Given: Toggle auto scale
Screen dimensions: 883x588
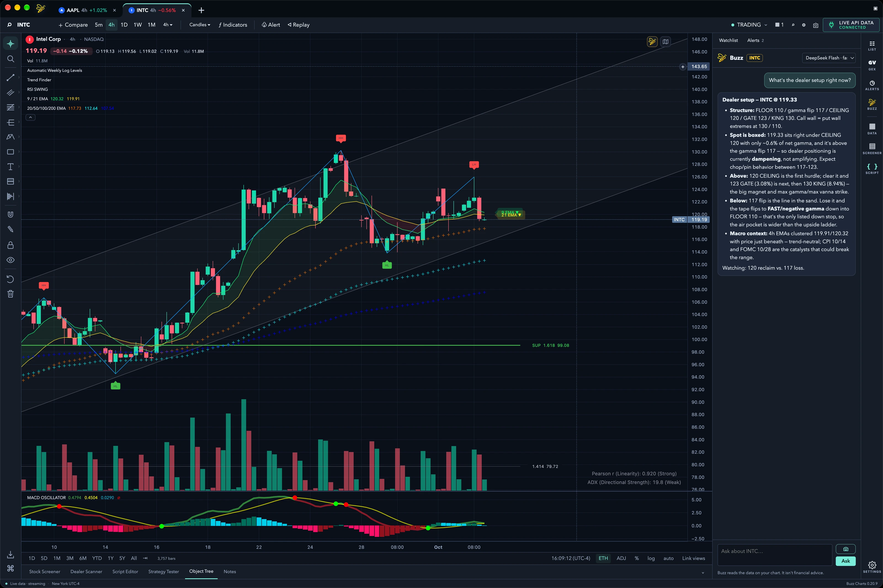Looking at the screenshot, I should [x=669, y=558].
